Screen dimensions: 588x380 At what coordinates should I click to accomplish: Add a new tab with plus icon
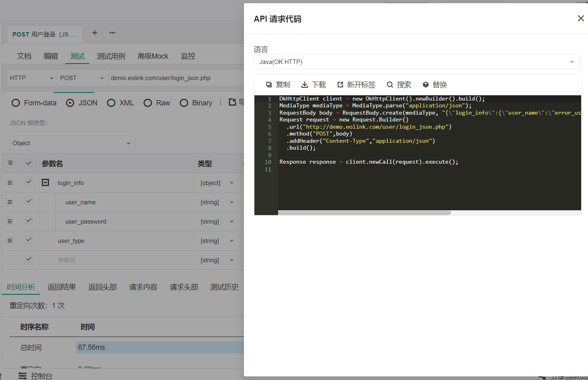click(x=95, y=33)
